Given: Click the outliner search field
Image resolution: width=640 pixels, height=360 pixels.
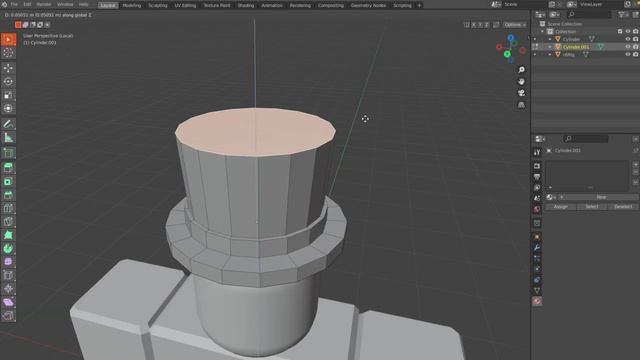Looking at the screenshot, I should 589,15.
